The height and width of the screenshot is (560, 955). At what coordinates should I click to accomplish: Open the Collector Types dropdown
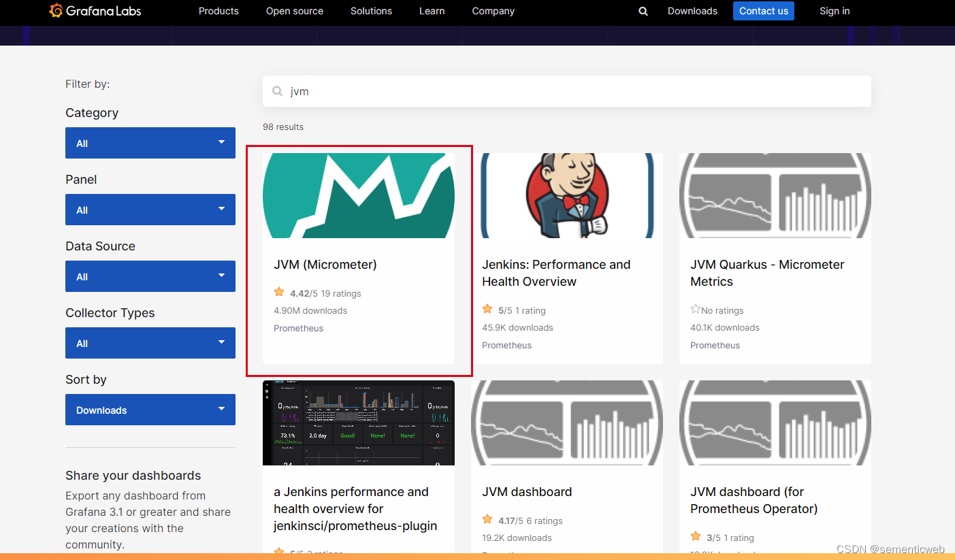click(150, 343)
